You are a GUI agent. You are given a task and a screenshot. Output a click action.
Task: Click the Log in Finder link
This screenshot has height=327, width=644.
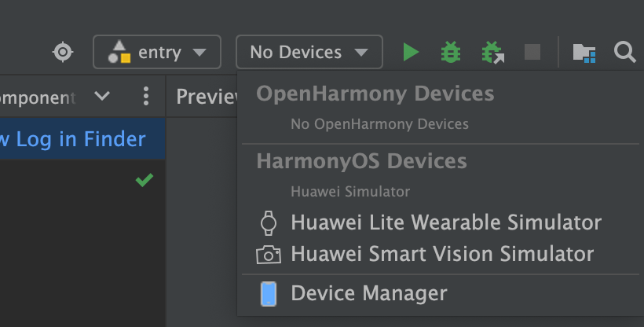pyautogui.click(x=81, y=139)
